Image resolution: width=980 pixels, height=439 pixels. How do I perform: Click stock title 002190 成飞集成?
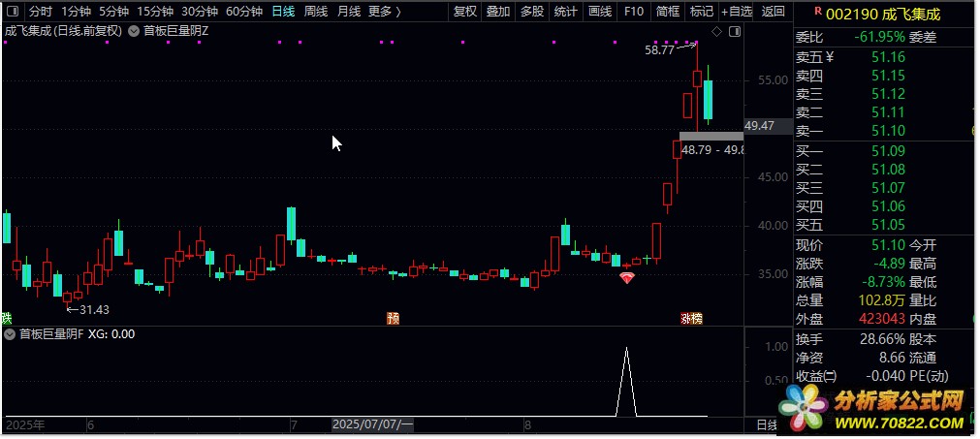(x=882, y=14)
